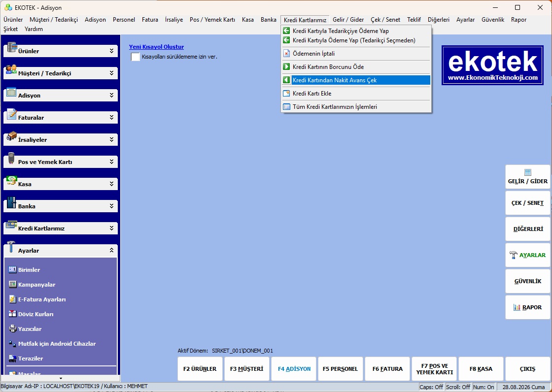The width and height of the screenshot is (552, 392).
Task: Click the Döviz Kurları icon
Action: click(x=12, y=314)
